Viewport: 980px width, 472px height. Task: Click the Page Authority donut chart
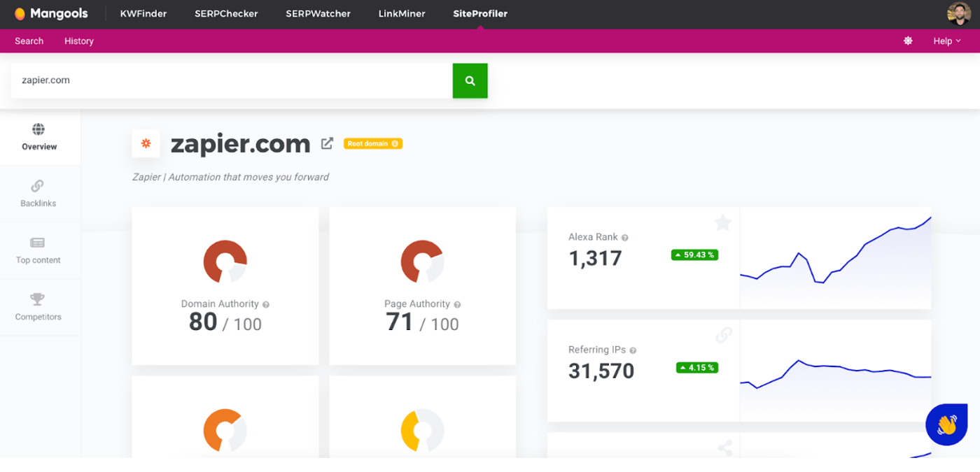pos(422,262)
